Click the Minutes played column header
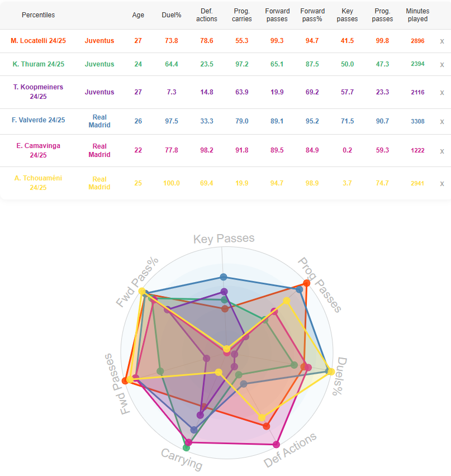This screenshot has height=476, width=451. 417,15
